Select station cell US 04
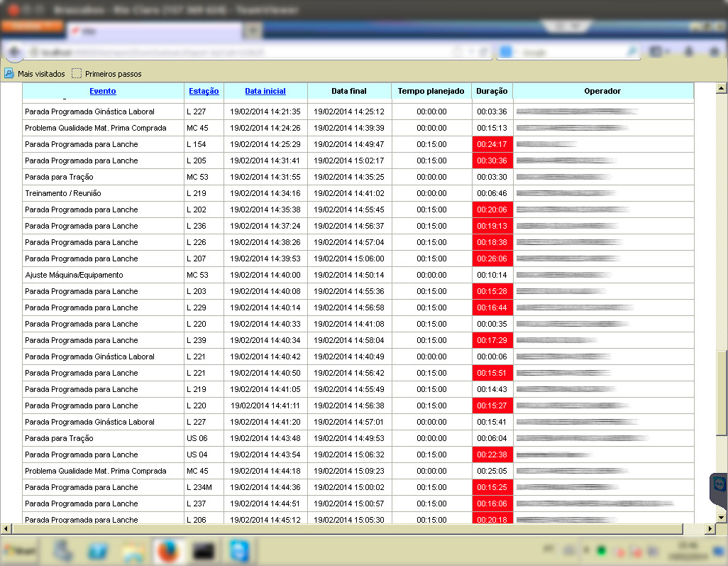 click(x=204, y=455)
